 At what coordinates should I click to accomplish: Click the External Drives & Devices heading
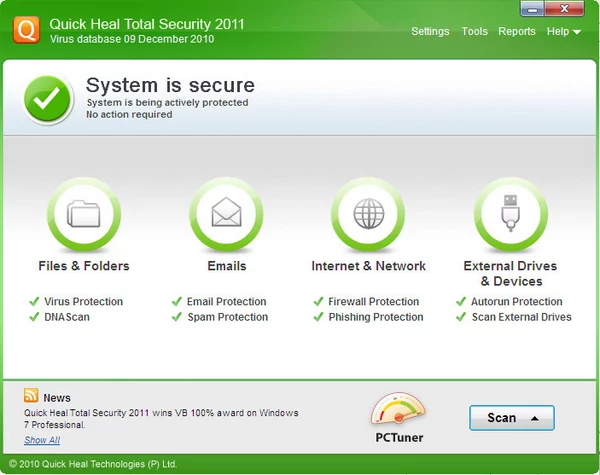(510, 274)
